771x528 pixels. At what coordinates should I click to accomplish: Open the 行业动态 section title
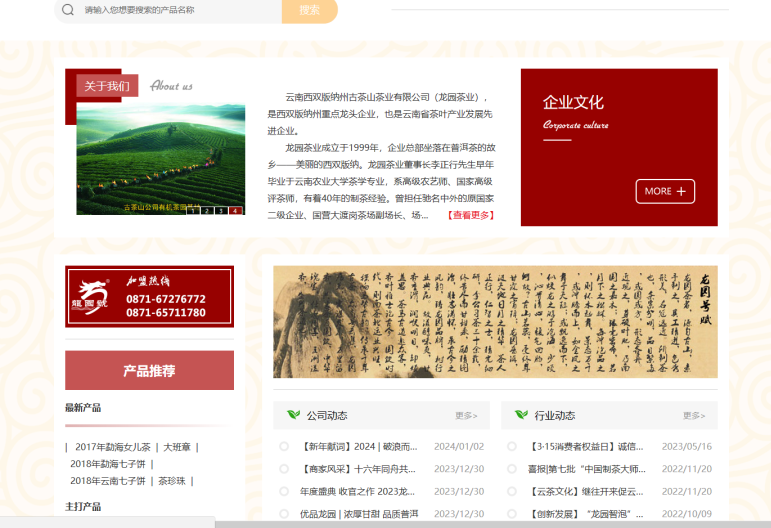click(555, 415)
